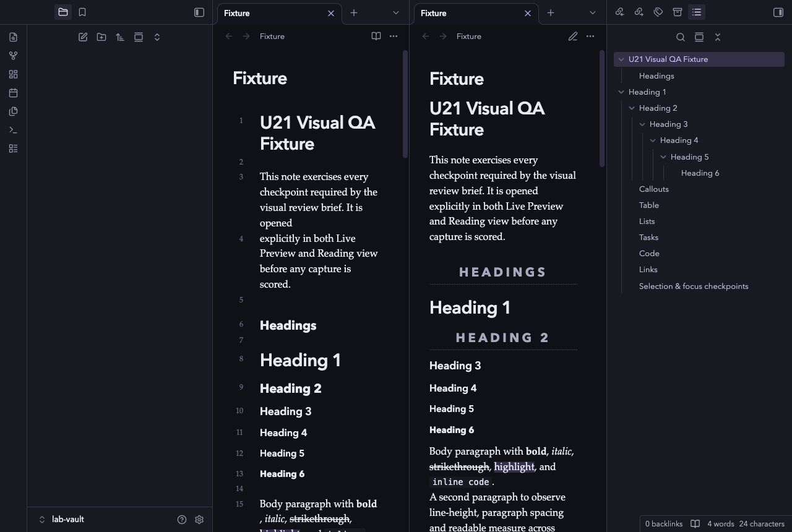Navigate back in the left Fixture pane
The image size is (792, 532).
(229, 36)
